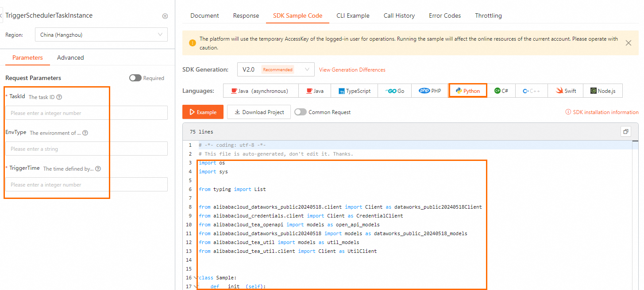Select the Node.js language option
Screen dimensions: 644x290
point(603,91)
